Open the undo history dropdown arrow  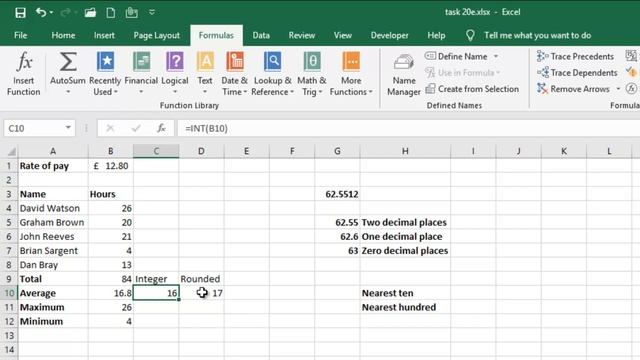pyautogui.click(x=51, y=13)
